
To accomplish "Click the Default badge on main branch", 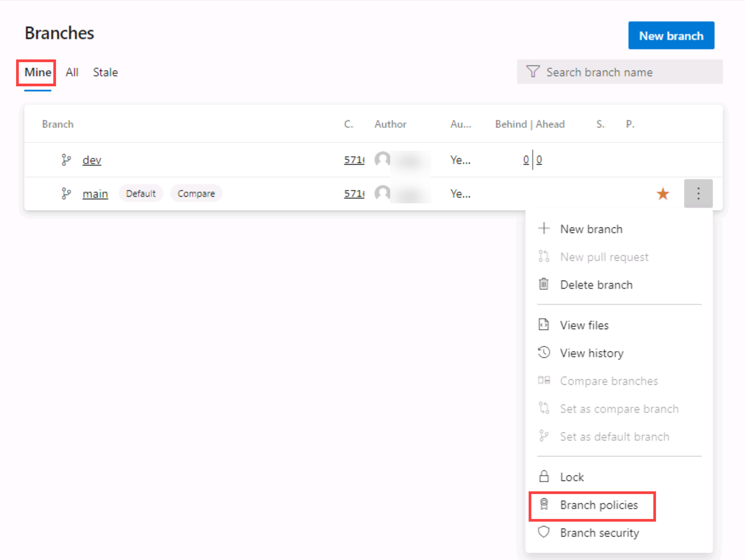I will (x=140, y=194).
